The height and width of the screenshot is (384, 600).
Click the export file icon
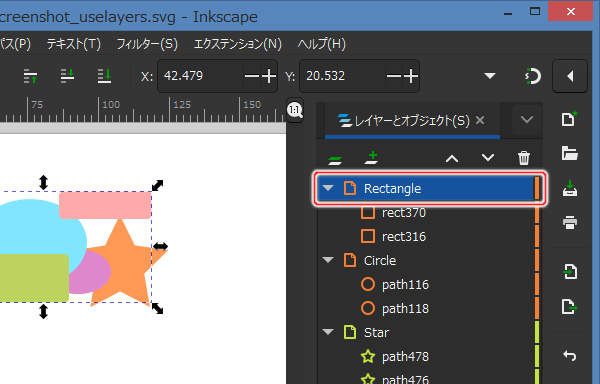coord(570,307)
